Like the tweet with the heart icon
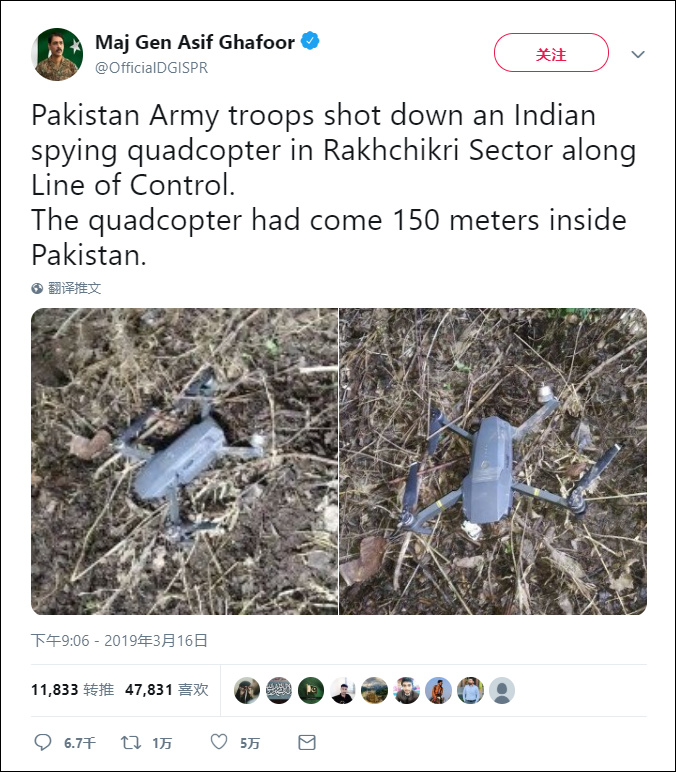Image resolution: width=676 pixels, height=772 pixels. coord(219,742)
